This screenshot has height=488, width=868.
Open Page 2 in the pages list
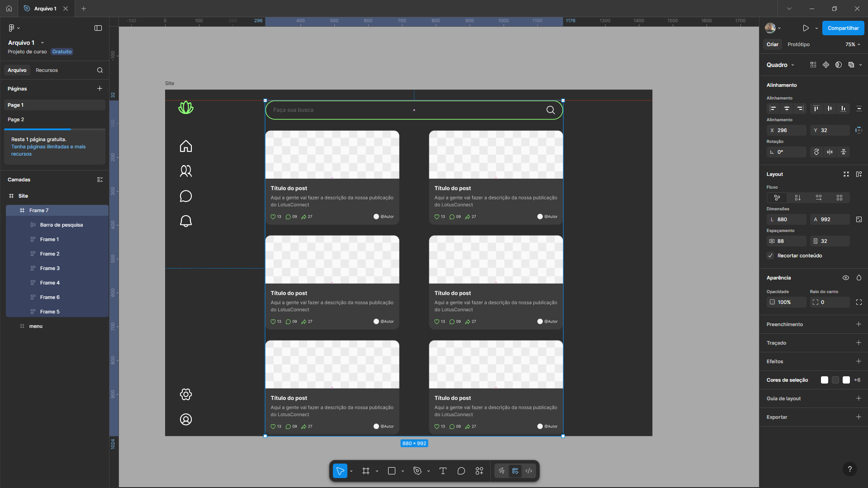54,119
